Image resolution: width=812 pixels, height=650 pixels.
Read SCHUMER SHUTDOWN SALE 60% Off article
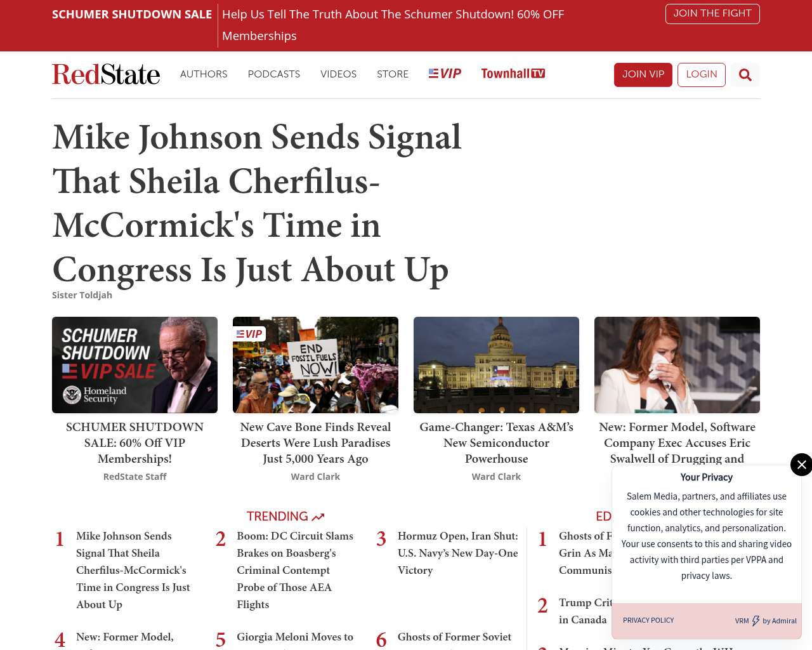coord(134,443)
